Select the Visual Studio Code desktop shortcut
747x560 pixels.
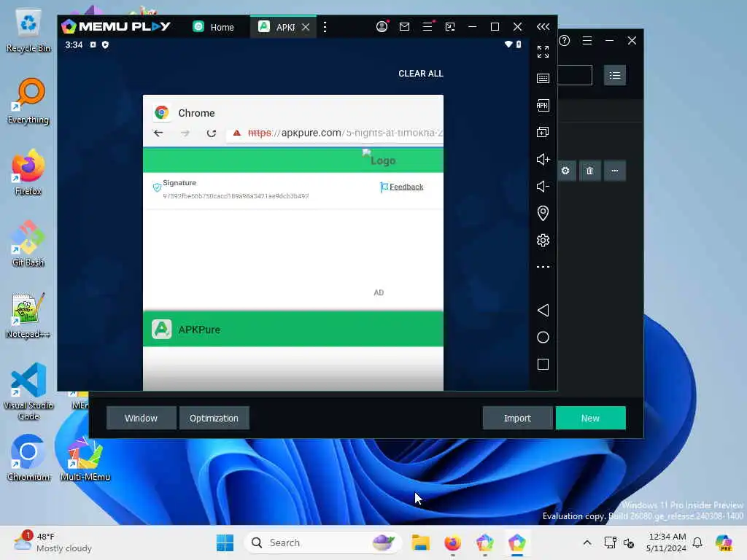[x=28, y=392]
